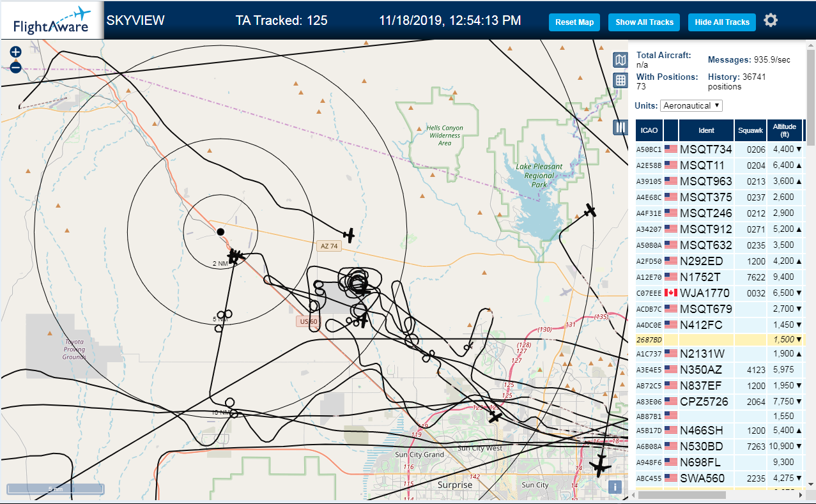The height and width of the screenshot is (504, 816).
Task: Zoom out the map with minus icon
Action: coord(16,67)
